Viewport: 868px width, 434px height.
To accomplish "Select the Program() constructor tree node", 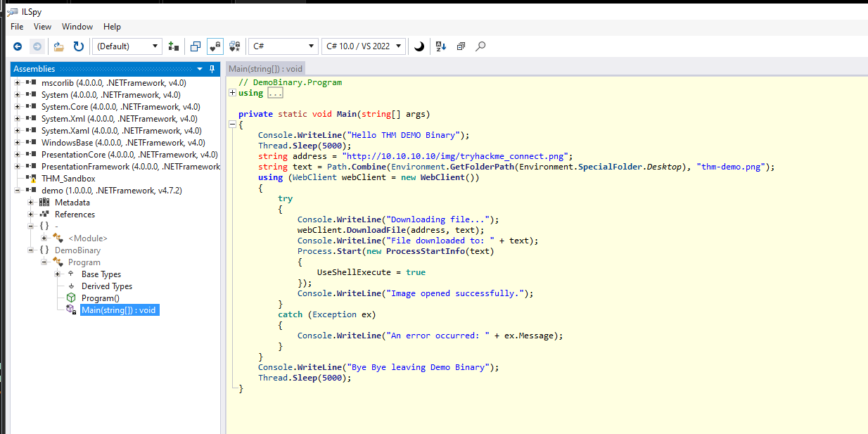I will point(101,298).
